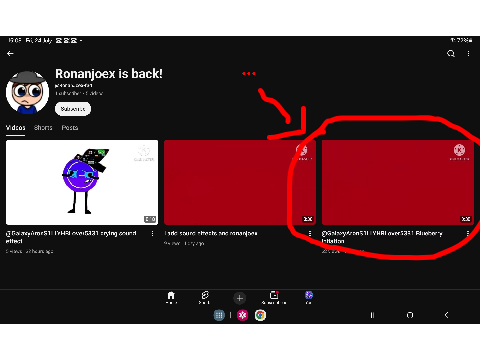Open options for the crying sound effect video

[152, 234]
